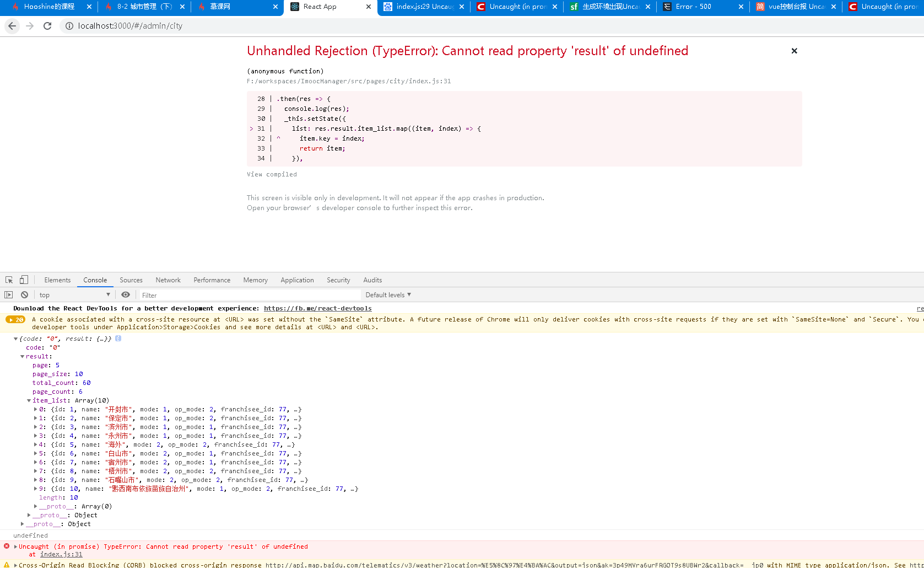This screenshot has height=568, width=924.
Task: Focus the console Filter input field
Action: [x=250, y=295]
